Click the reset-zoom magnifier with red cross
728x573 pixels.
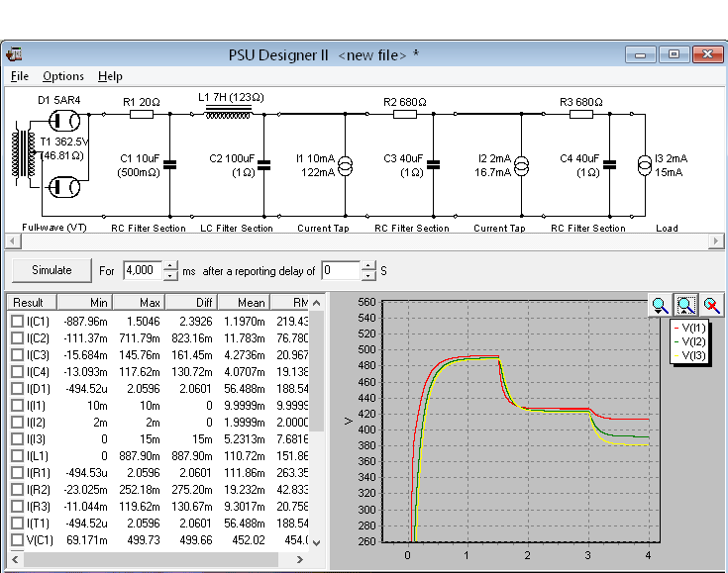pyautogui.click(x=711, y=305)
